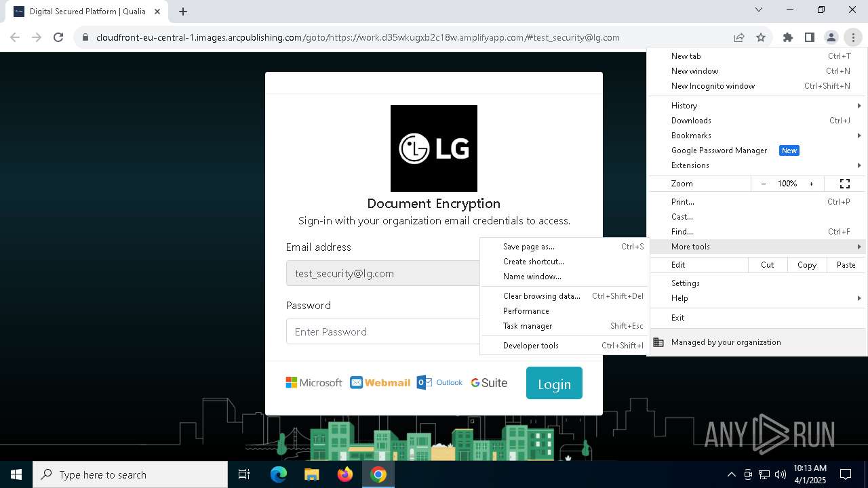Click the tab search chevron in title bar
The width and height of the screenshot is (868, 488).
click(x=759, y=9)
